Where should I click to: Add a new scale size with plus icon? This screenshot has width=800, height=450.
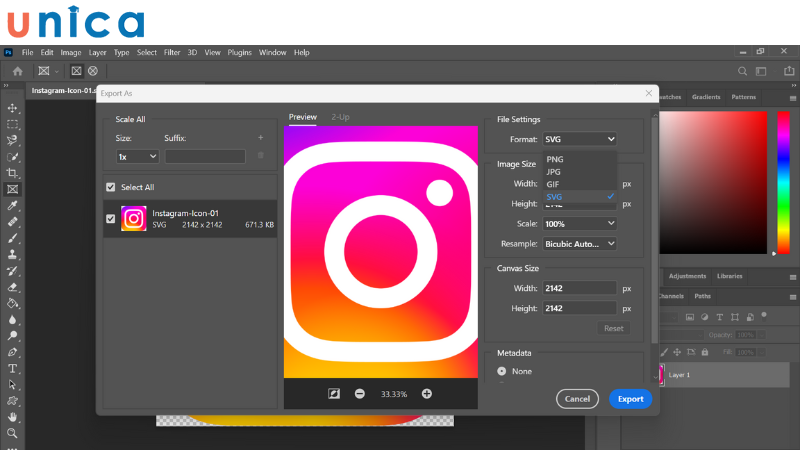261,138
